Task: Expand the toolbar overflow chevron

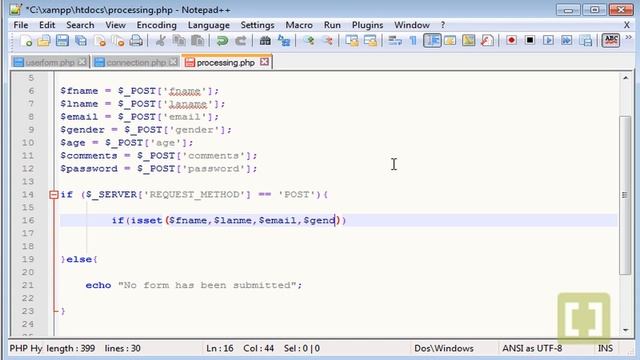Action: [x=629, y=38]
